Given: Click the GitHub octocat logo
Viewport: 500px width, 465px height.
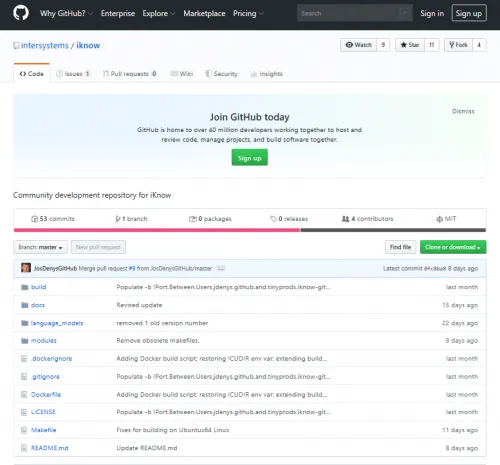Looking at the screenshot, I should (21, 13).
